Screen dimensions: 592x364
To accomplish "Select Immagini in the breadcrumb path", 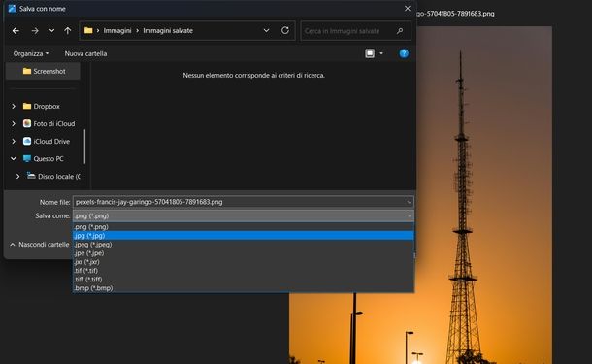I will coord(117,31).
